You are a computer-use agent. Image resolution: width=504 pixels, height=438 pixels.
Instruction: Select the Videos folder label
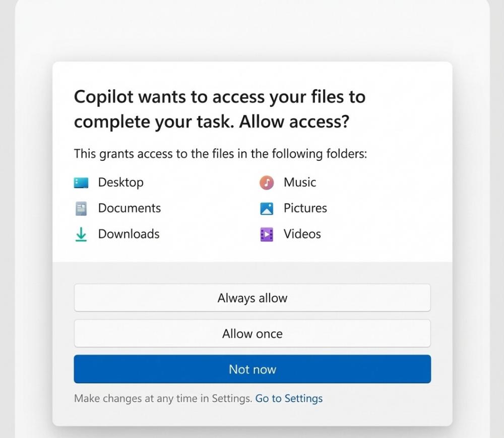pyautogui.click(x=302, y=234)
